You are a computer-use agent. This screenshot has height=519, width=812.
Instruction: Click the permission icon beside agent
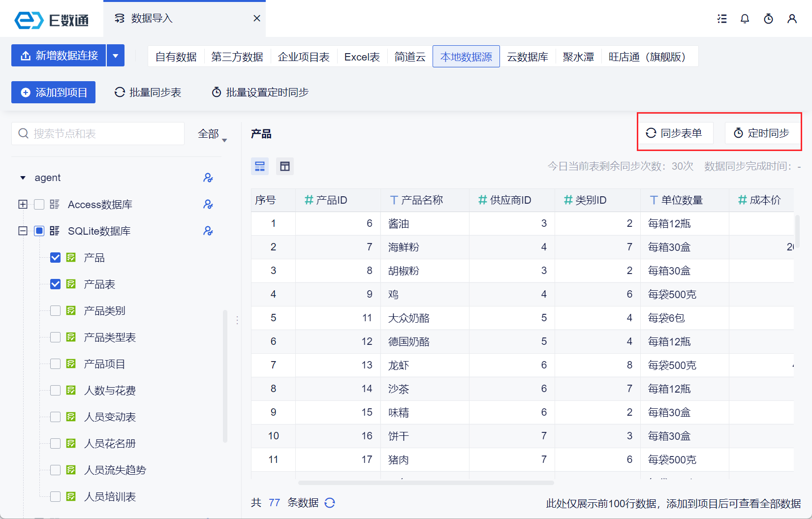[x=208, y=178]
